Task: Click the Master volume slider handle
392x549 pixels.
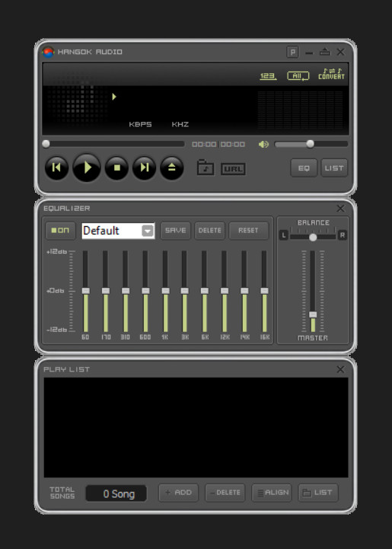Action: pos(313,314)
